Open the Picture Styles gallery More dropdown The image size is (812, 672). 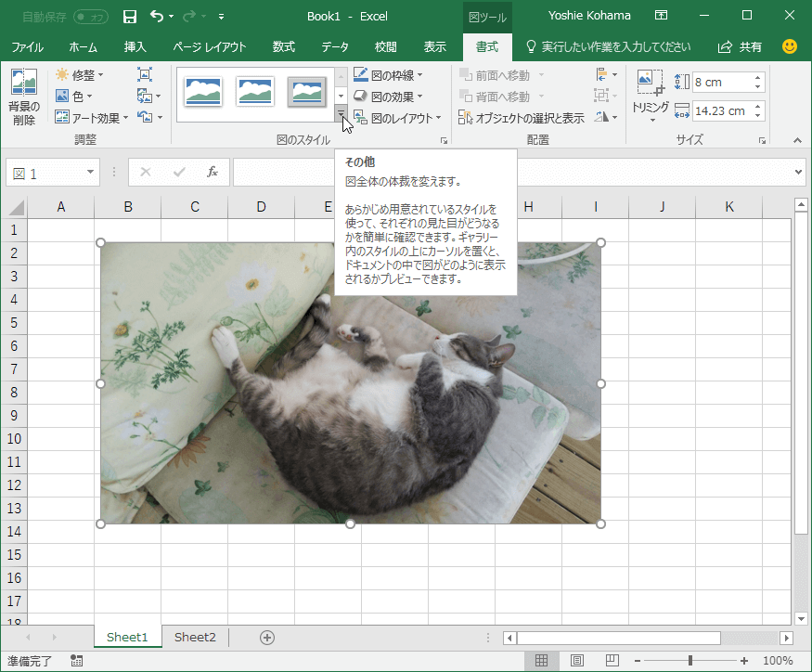tap(341, 113)
